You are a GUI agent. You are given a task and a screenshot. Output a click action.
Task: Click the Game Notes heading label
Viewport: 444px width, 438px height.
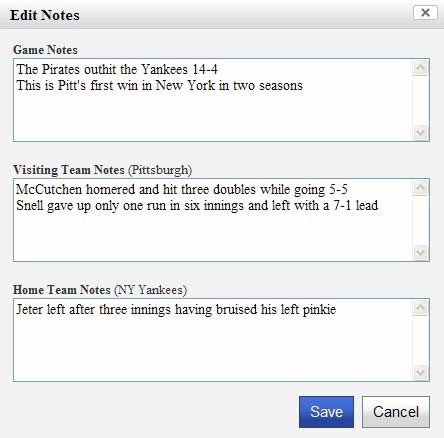pyautogui.click(x=45, y=50)
